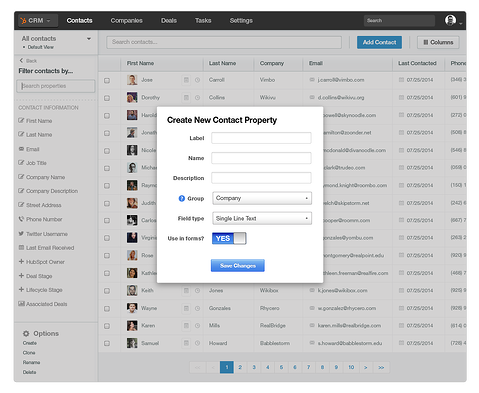Open the Tasks tab
This screenshot has height=393, width=479.
(x=203, y=21)
